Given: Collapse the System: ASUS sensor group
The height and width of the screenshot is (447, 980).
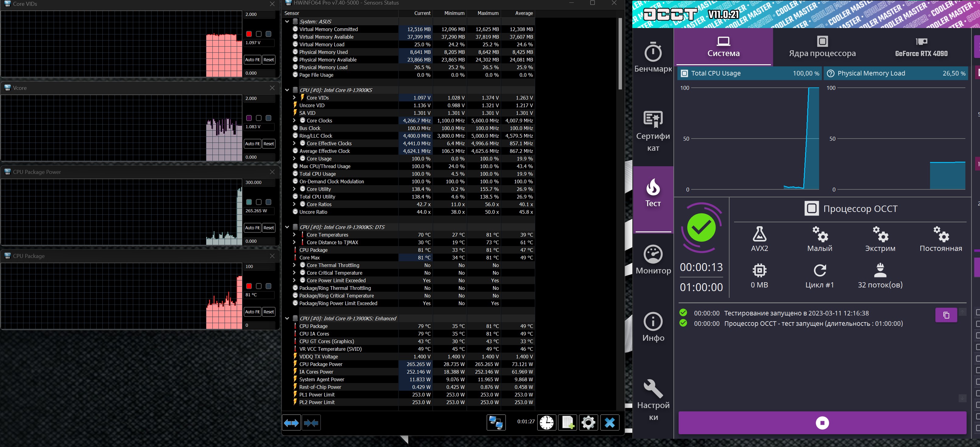Looking at the screenshot, I should 287,22.
